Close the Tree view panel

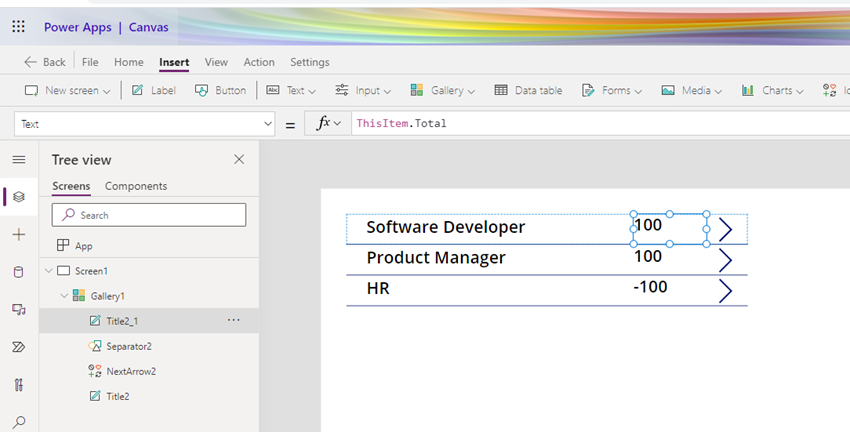(x=239, y=160)
